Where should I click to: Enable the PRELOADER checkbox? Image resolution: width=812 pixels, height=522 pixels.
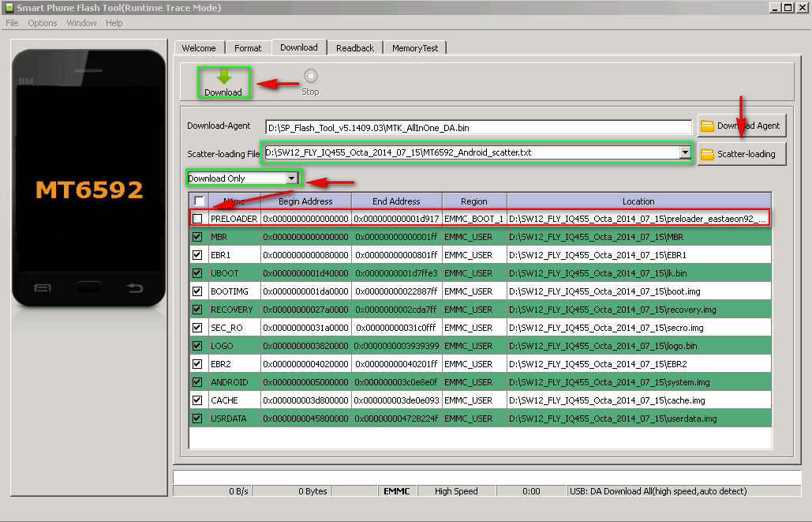[197, 219]
